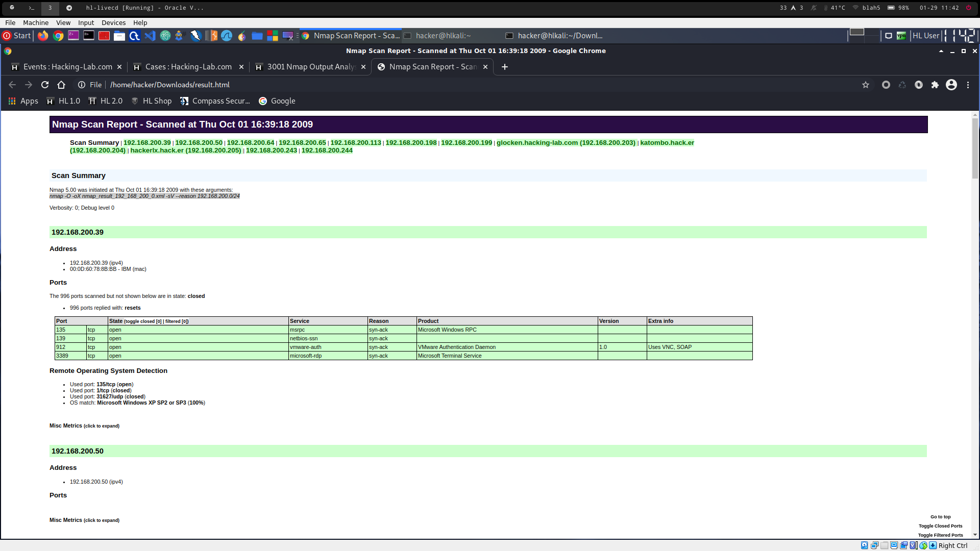Open Chrome three-dot menu
Image resolution: width=980 pixels, height=551 pixels.
968,85
